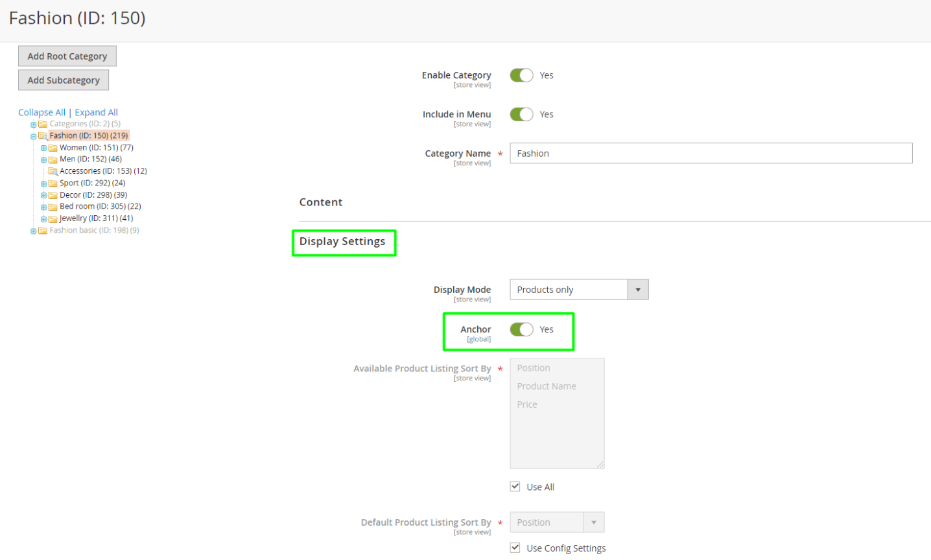This screenshot has height=560, width=931.
Task: Click the Men category folder icon
Action: pyautogui.click(x=53, y=159)
